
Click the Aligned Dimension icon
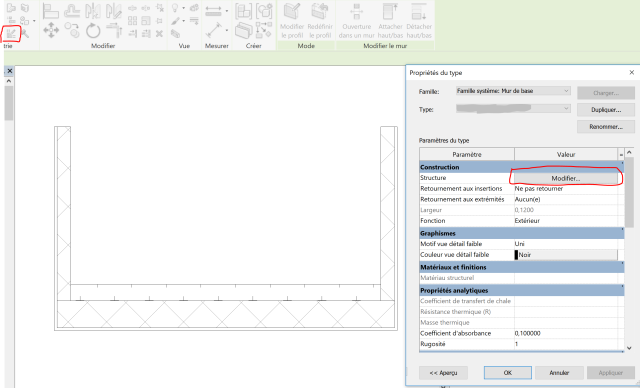pos(213,30)
